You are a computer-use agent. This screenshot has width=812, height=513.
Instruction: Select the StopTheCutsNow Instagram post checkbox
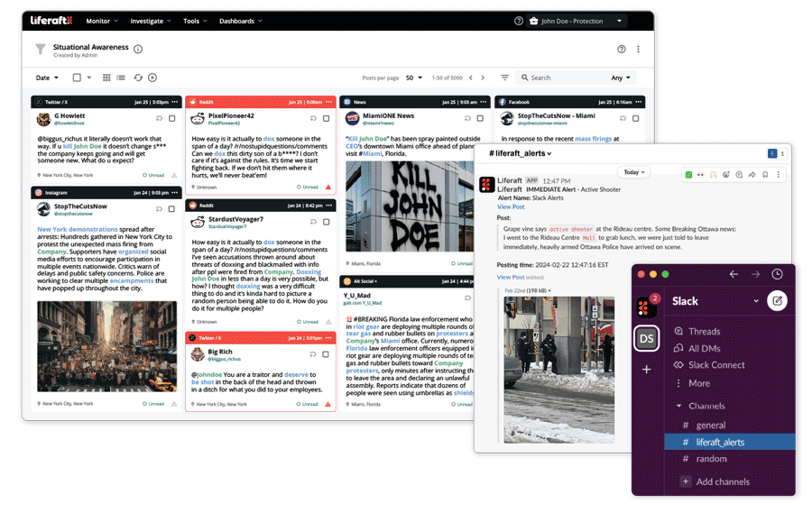point(171,209)
